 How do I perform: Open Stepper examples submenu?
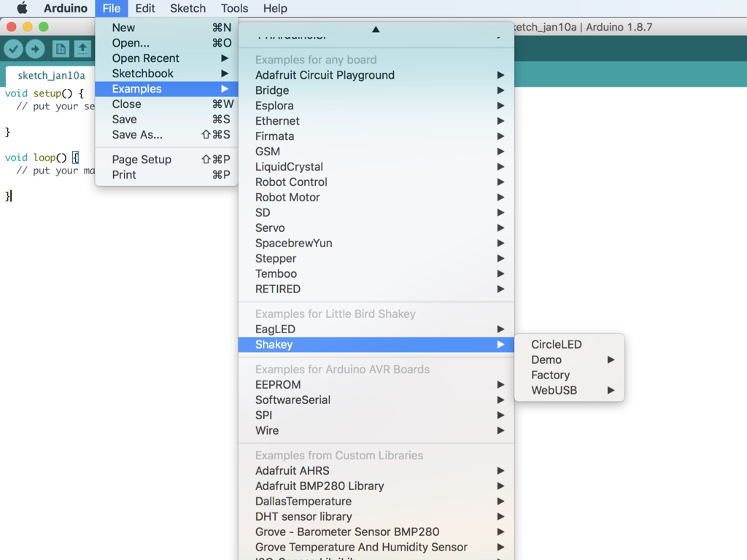point(376,258)
